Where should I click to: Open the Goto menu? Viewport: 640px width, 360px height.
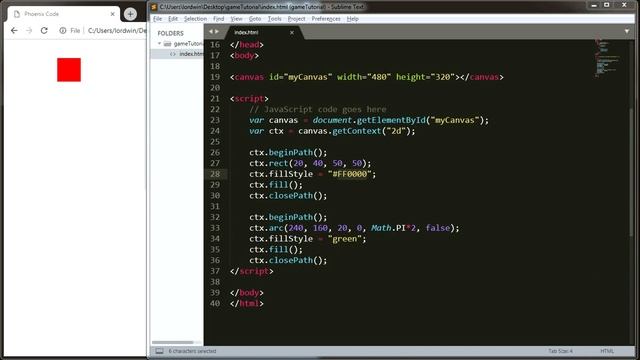[x=255, y=19]
